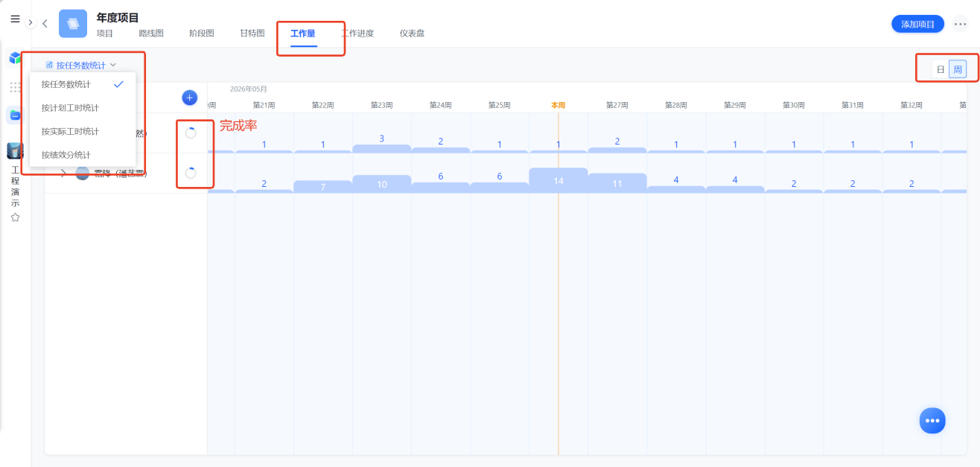Click the second member's avatar
This screenshot has width=980, height=467.
(83, 174)
